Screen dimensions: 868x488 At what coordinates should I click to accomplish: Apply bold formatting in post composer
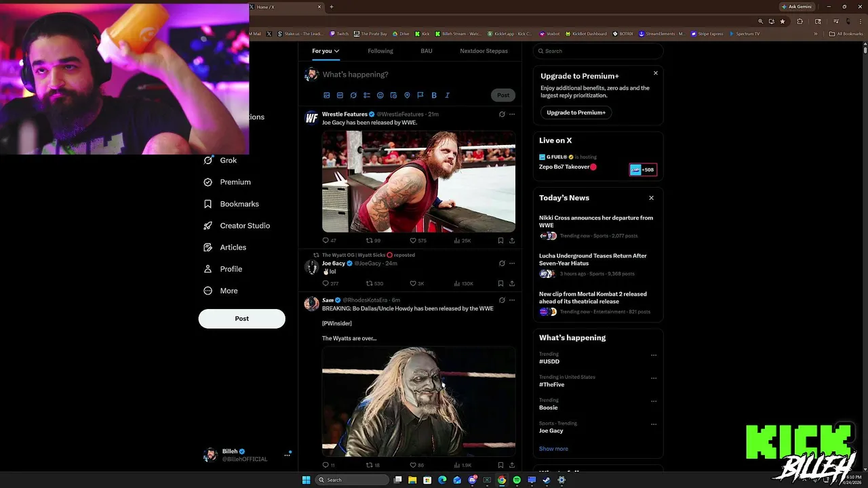tap(434, 96)
